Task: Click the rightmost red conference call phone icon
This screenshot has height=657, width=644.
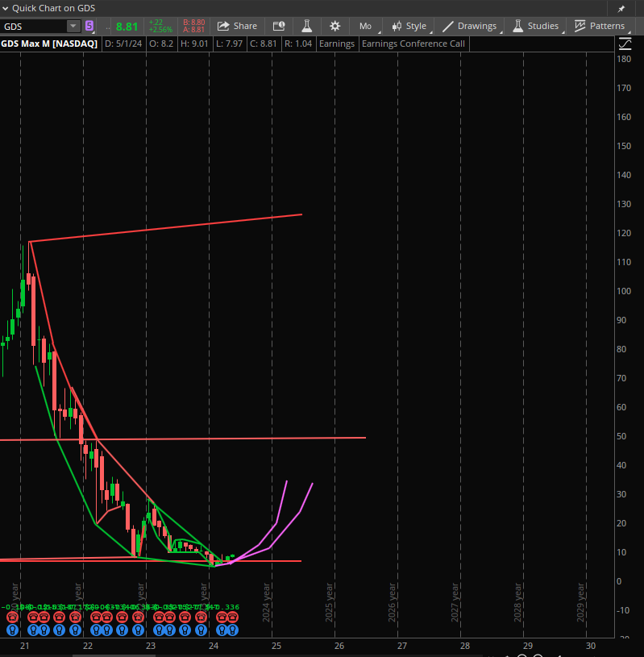Action: 233,617
